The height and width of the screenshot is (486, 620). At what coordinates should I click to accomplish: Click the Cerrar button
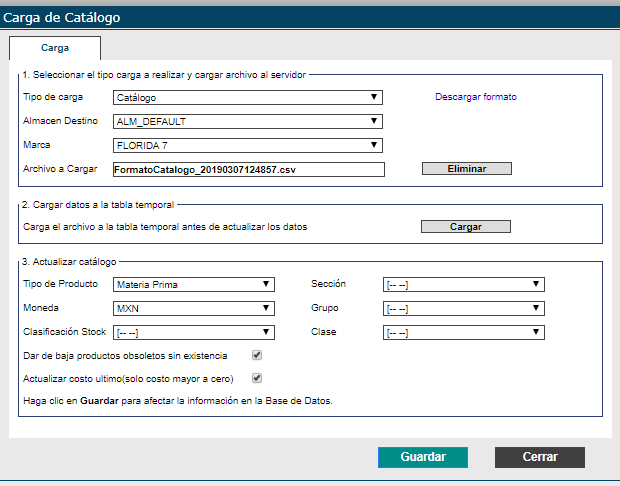tap(539, 457)
